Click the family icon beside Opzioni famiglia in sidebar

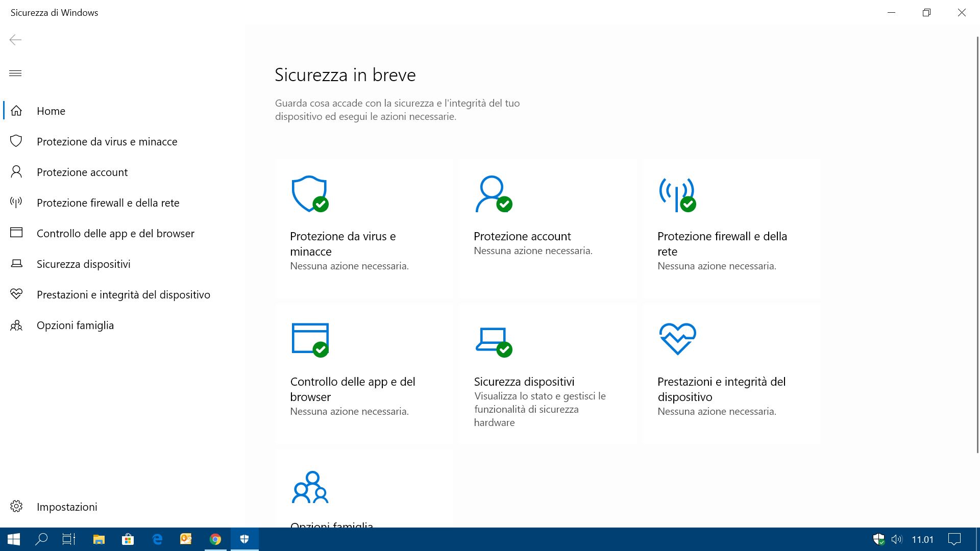point(16,325)
